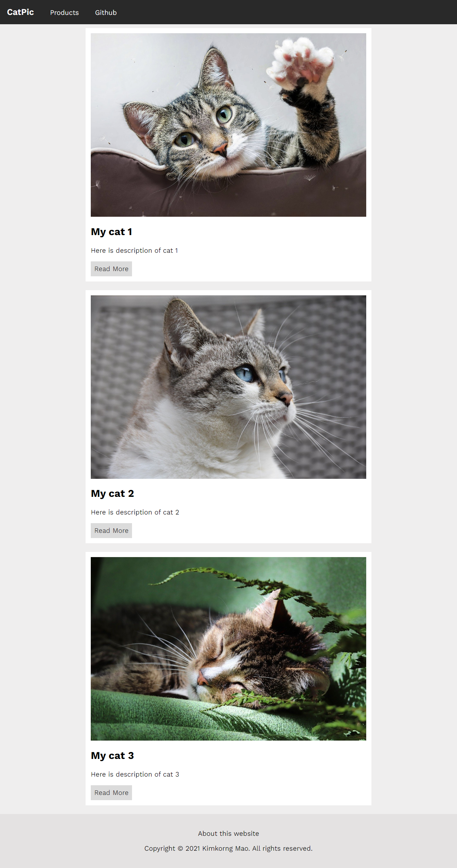Click the white card area beside cat 2 Read More
The width and height of the screenshot is (457, 868).
point(249,531)
